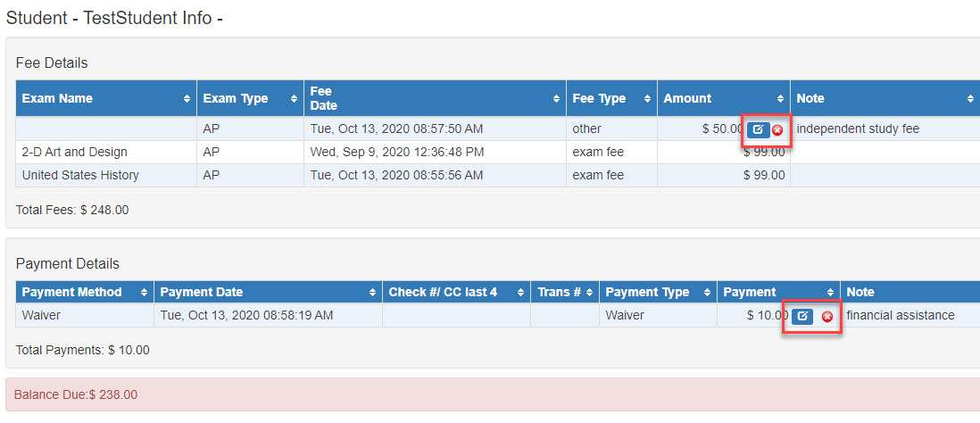
Task: Click the Waiver payment method cell
Action: [x=85, y=315]
